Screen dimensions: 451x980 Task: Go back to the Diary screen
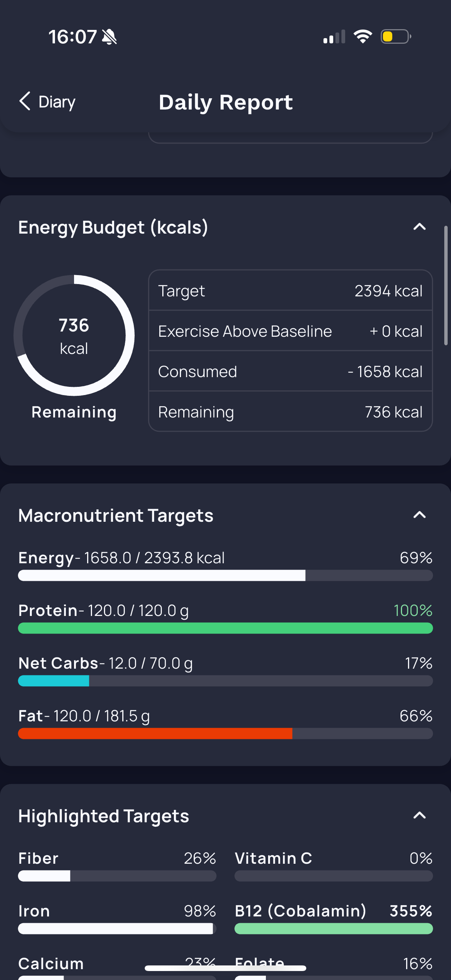coord(47,102)
